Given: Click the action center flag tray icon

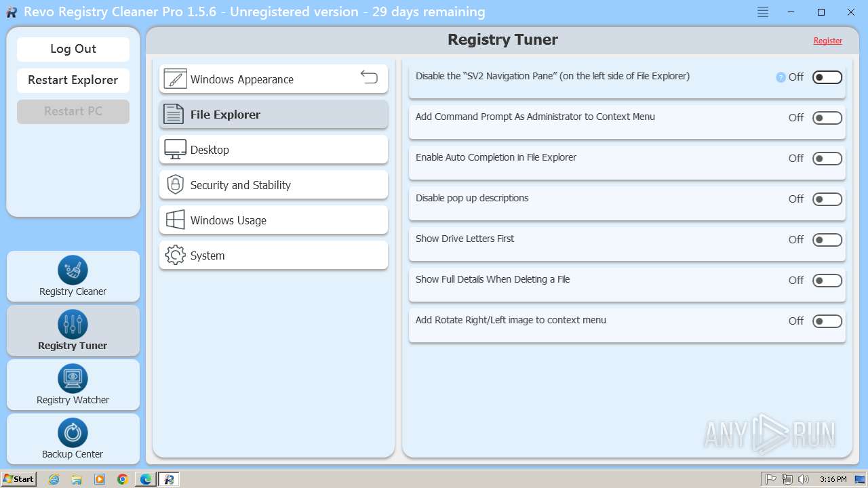Looking at the screenshot, I should pyautogui.click(x=771, y=479).
